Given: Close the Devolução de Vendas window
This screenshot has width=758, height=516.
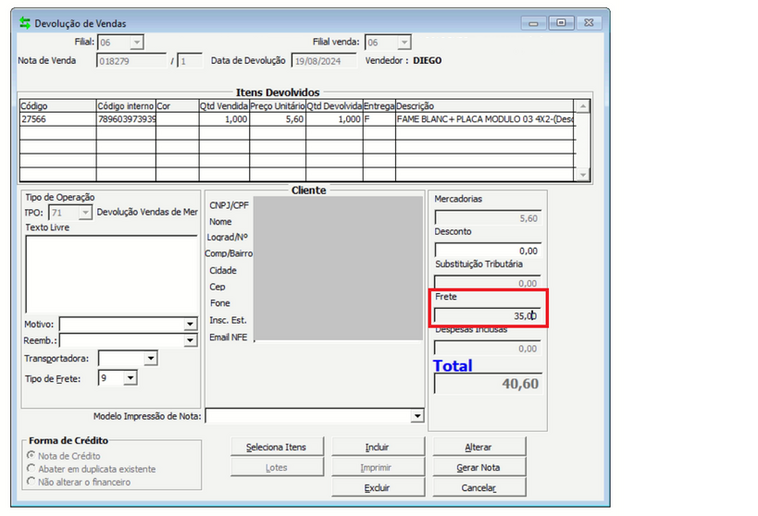Looking at the screenshot, I should tap(589, 23).
